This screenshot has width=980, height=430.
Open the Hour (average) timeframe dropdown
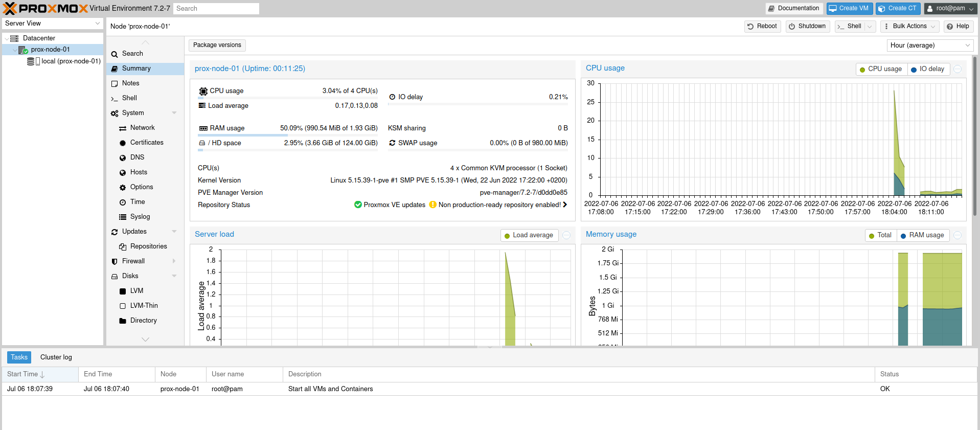click(x=929, y=46)
